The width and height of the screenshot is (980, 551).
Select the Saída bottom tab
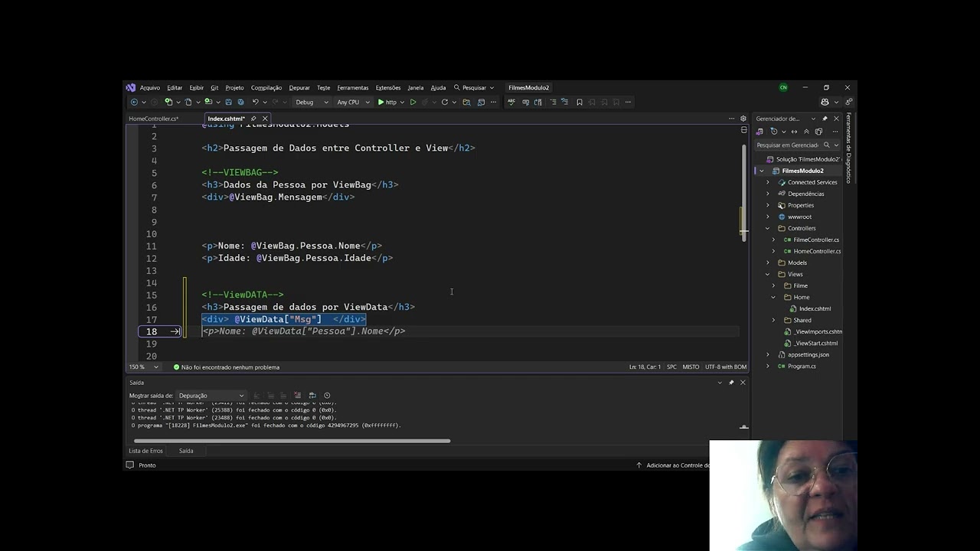[x=186, y=451]
